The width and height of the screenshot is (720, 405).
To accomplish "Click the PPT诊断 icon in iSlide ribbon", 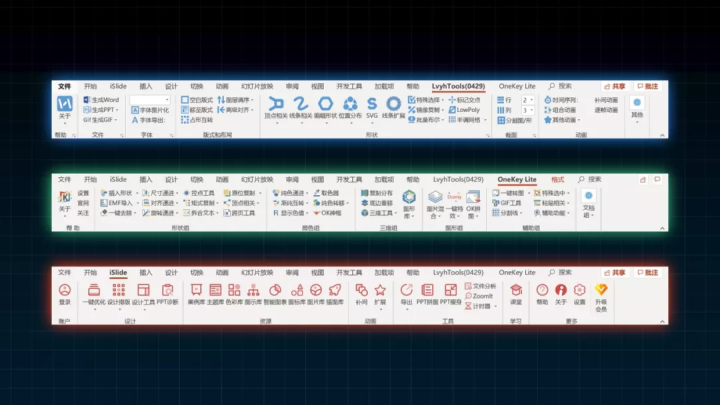I will [168, 290].
